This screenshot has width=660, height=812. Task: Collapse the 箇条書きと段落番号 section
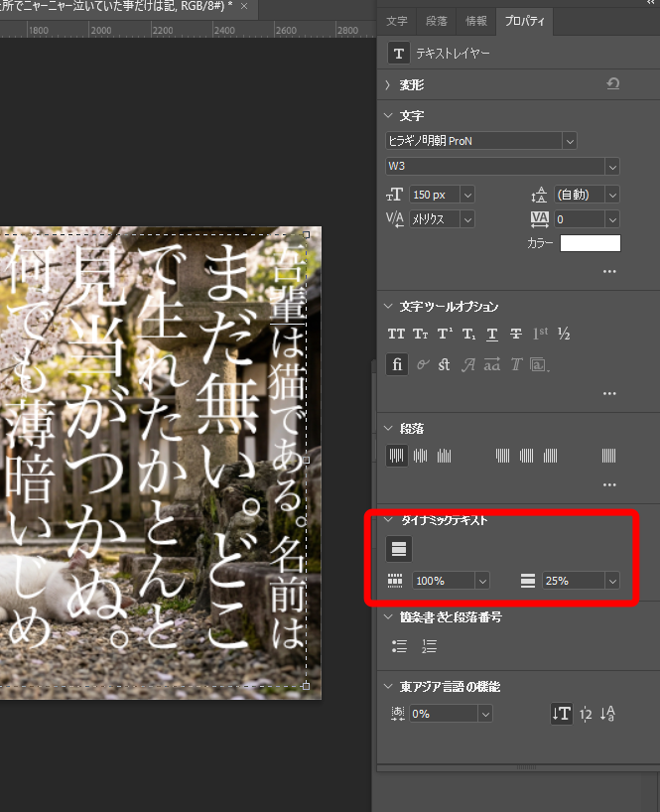[x=388, y=616]
